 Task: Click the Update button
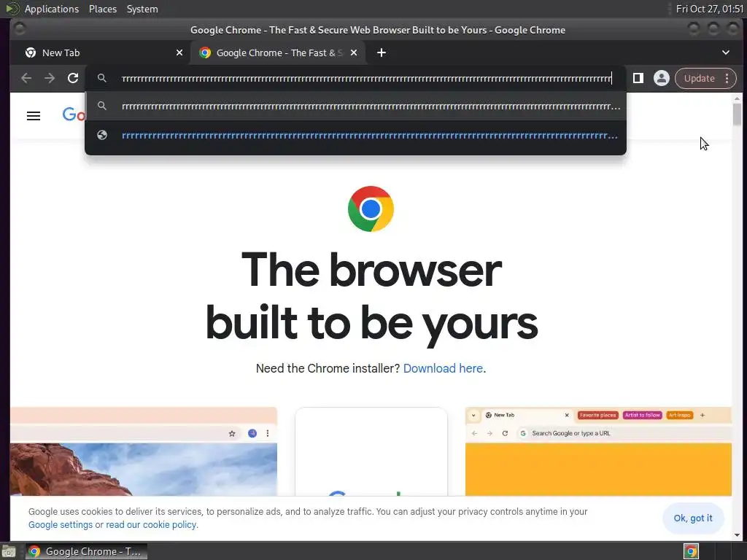(x=699, y=78)
